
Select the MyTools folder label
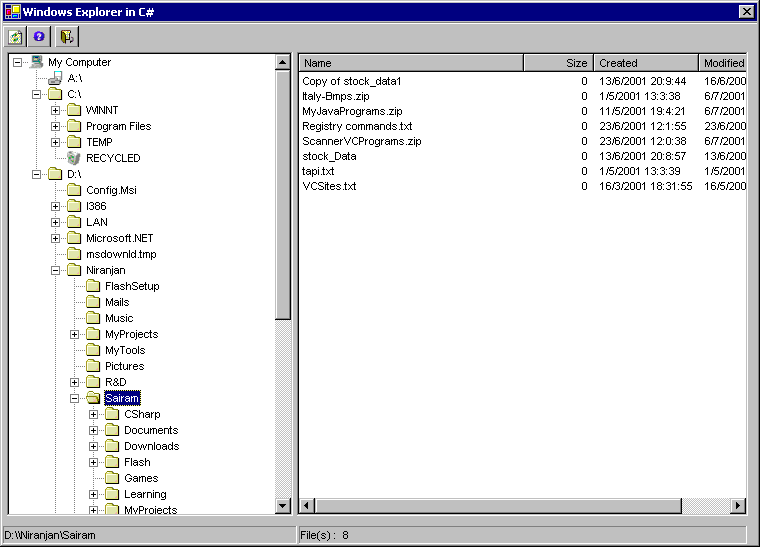(x=125, y=350)
